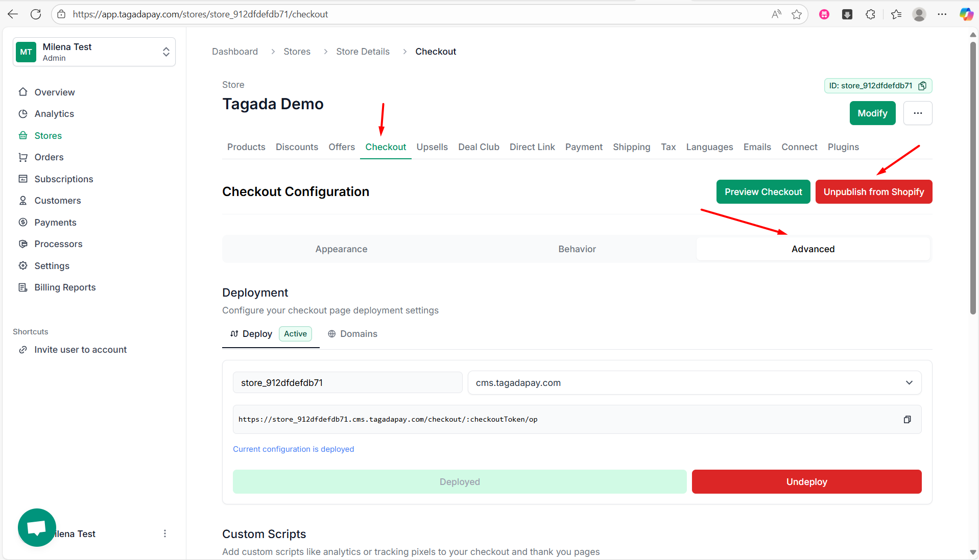Open Favorites list icon
The image size is (979, 560).
pos(896,14)
